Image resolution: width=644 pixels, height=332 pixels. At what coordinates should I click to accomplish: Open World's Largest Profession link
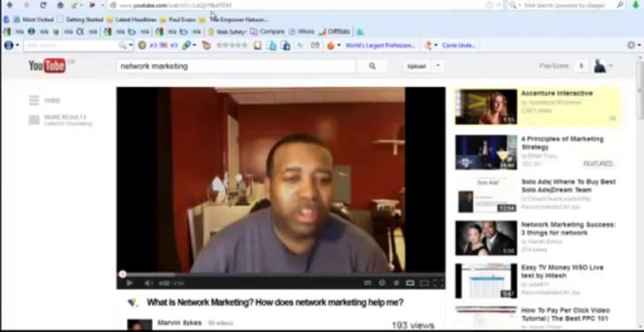(x=380, y=45)
